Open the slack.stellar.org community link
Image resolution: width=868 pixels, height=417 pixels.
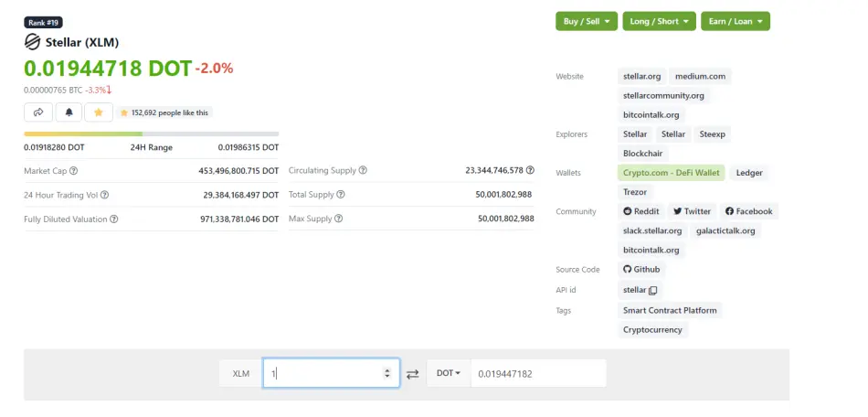(x=652, y=230)
